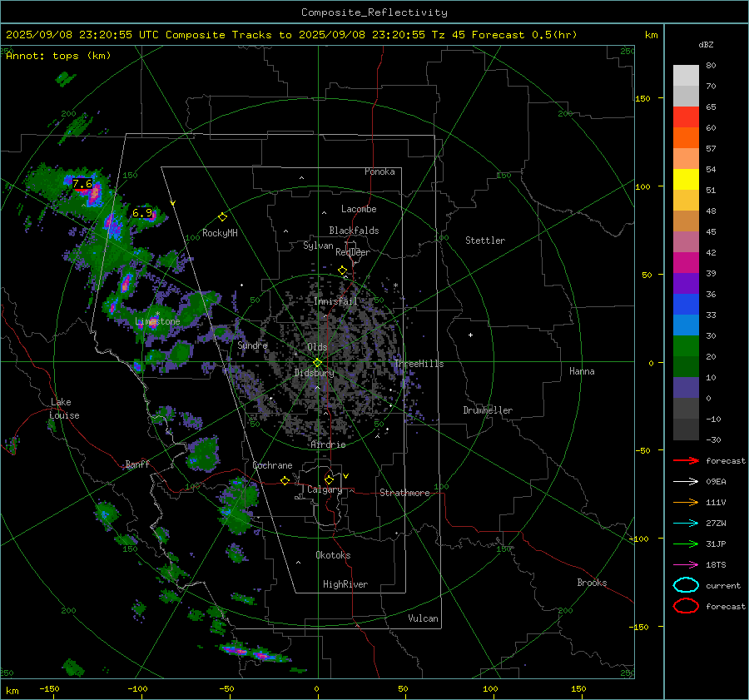
Task: Click the Strathmore label
Action: tap(404, 493)
